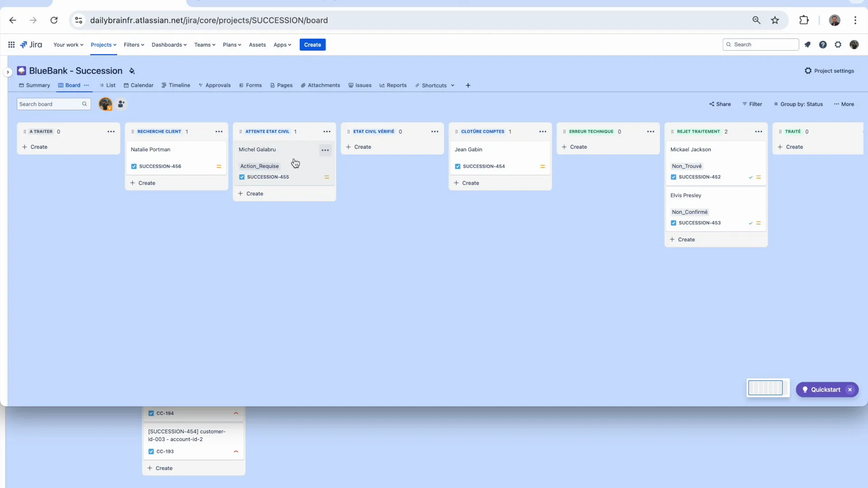Viewport: 868px width, 488px height.
Task: Create issue in ETAT CIVIL VÉRIFIÉ column
Action: click(x=359, y=147)
